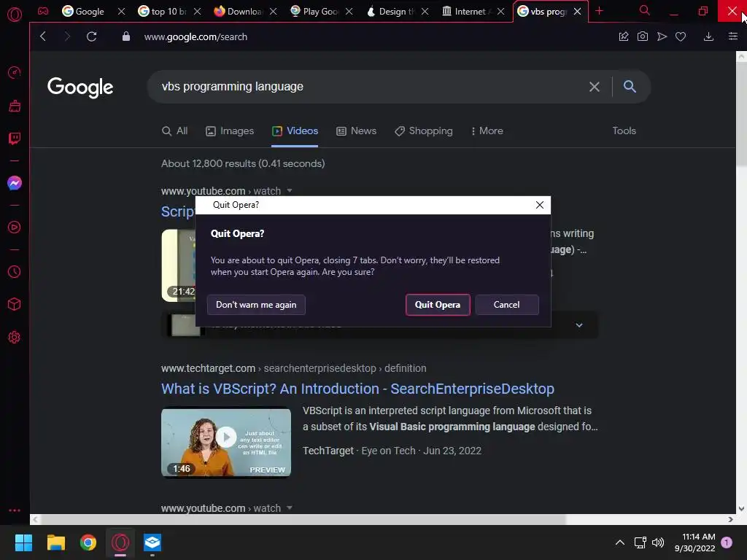
Task: Reload the current page
Action: coord(91,36)
